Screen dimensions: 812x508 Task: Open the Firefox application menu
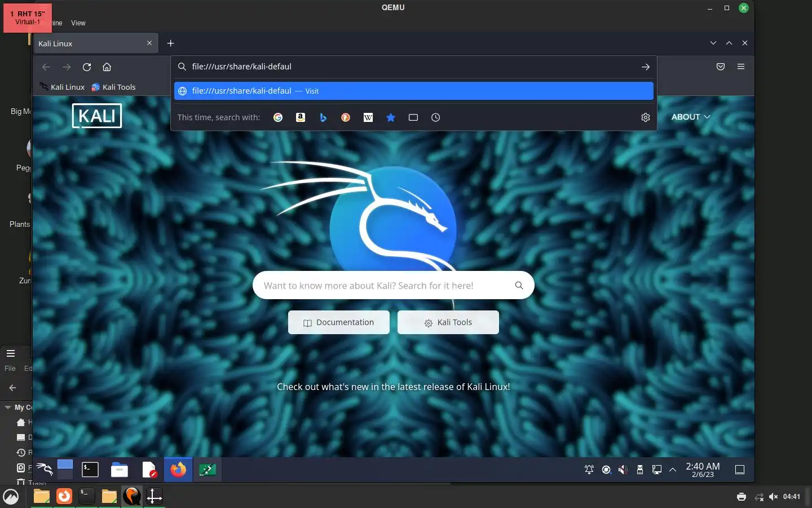coord(741,67)
